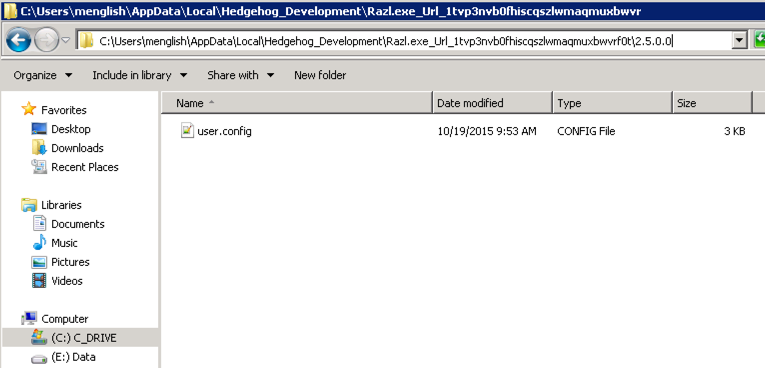Image resolution: width=765 pixels, height=368 pixels.
Task: Click the Computer icon
Action: (x=29, y=318)
